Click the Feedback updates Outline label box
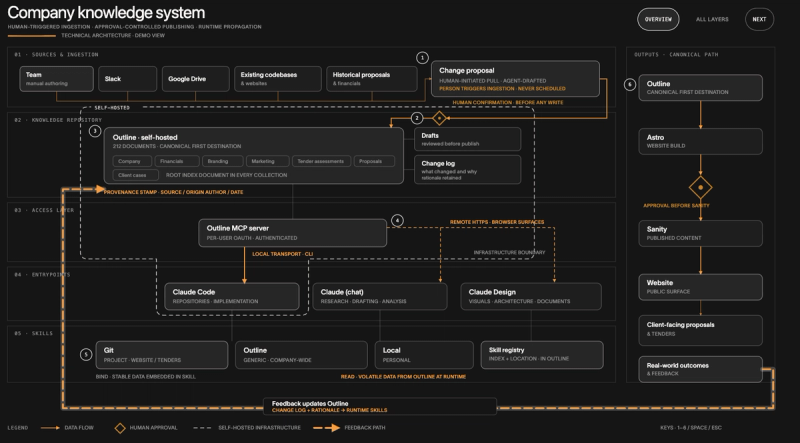 [x=380, y=407]
